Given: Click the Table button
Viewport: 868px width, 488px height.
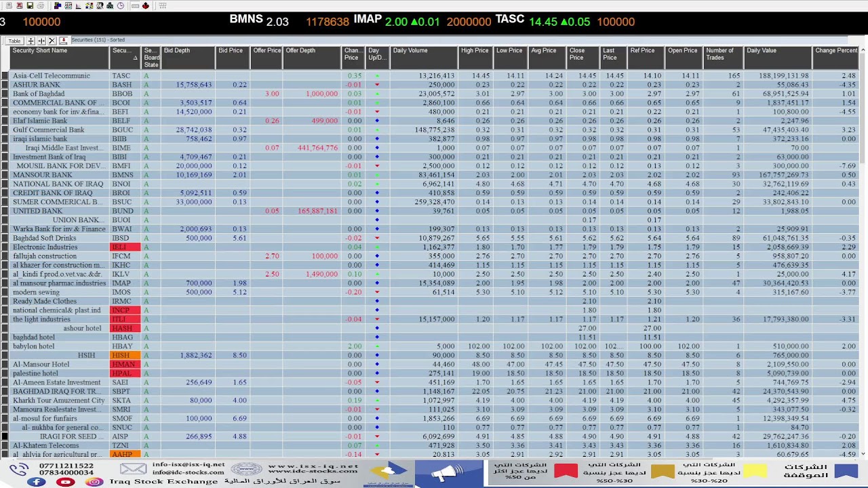Looking at the screenshot, I should coord(14,41).
